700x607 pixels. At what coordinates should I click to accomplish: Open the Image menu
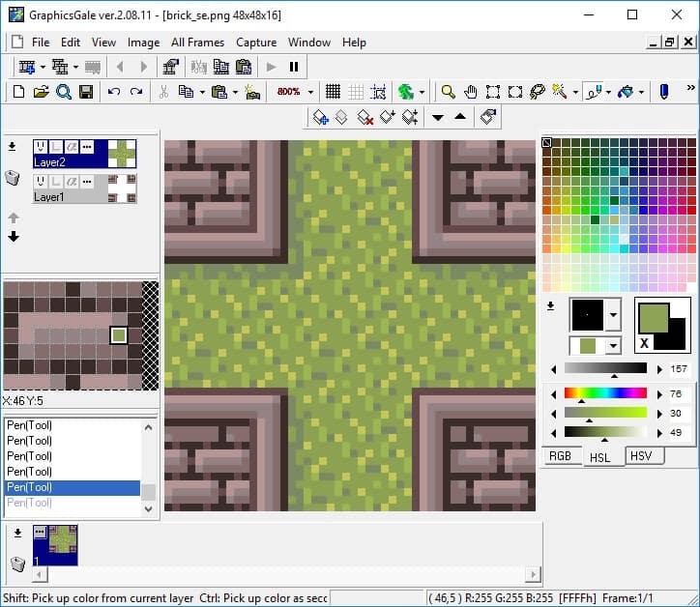143,43
